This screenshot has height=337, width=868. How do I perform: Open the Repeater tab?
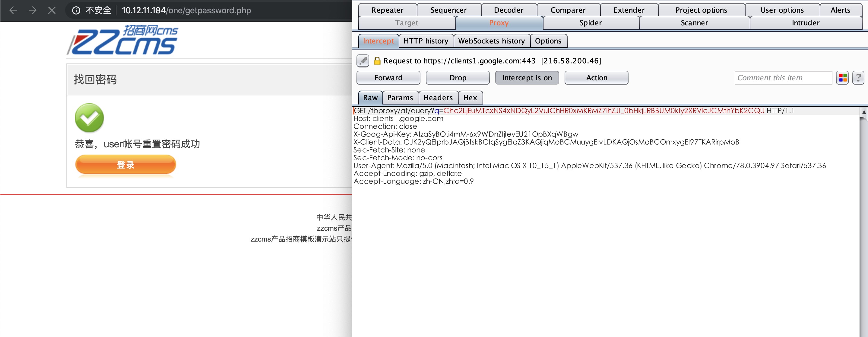coord(387,10)
